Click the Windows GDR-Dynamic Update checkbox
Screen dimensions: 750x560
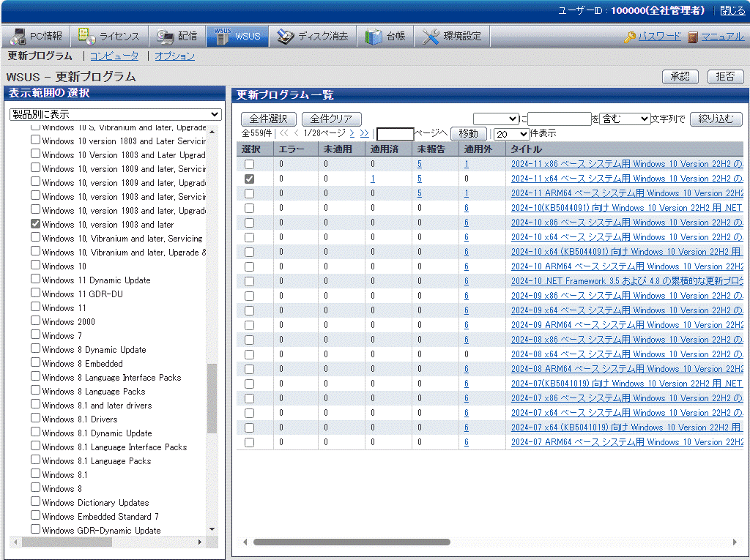point(35,529)
